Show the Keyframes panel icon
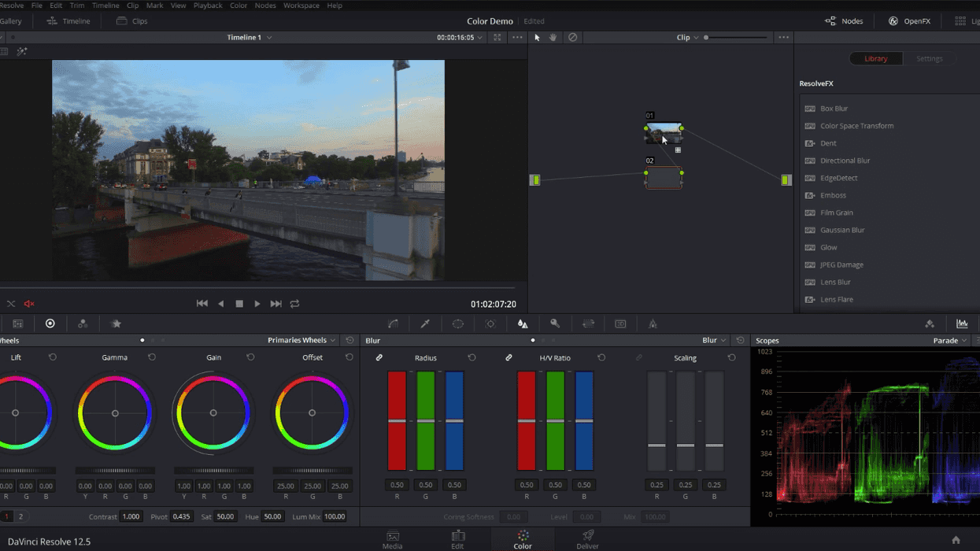 click(x=930, y=324)
